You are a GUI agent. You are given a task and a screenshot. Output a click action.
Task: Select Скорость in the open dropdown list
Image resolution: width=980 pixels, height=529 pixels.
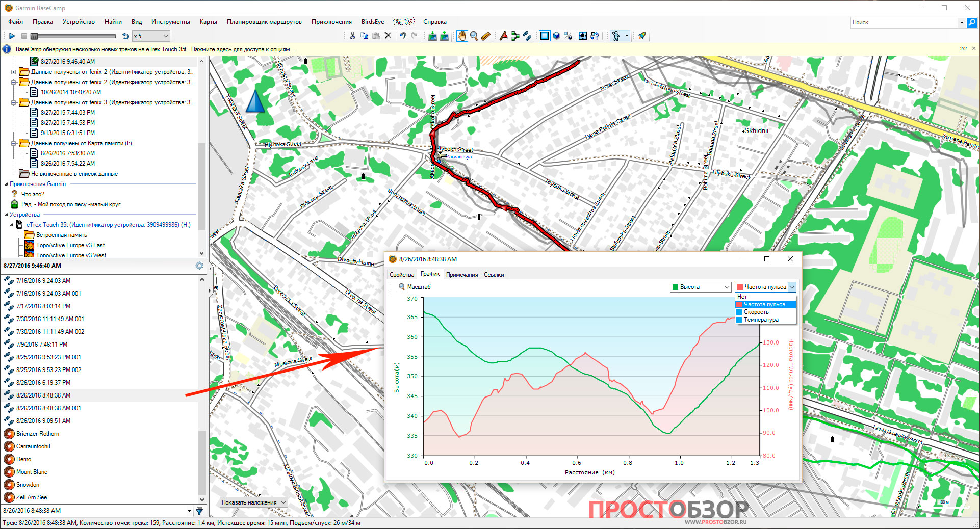coord(756,312)
